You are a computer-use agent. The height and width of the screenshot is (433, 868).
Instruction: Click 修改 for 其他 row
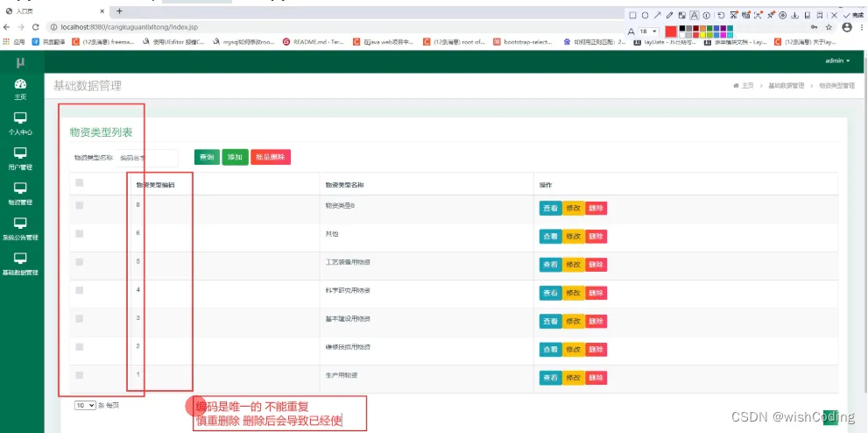573,237
